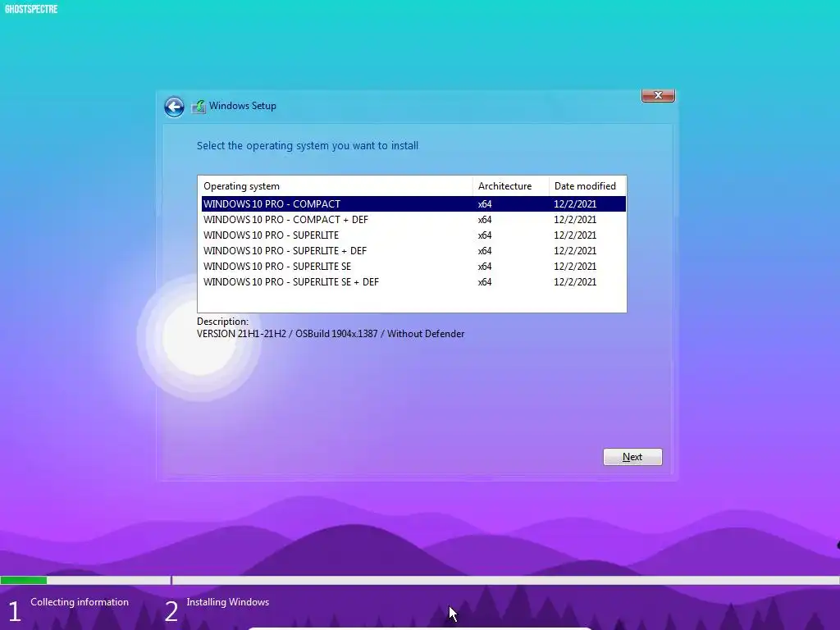Viewport: 840px width, 630px height.
Task: Sort by Date modified column header
Action: pos(587,186)
